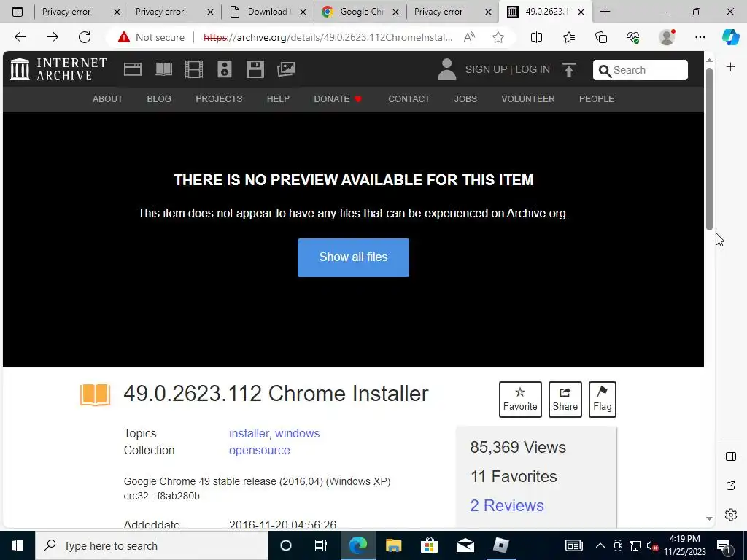Click the Archive search magnifier icon
Image resolution: width=747 pixels, height=560 pixels.
[605, 71]
